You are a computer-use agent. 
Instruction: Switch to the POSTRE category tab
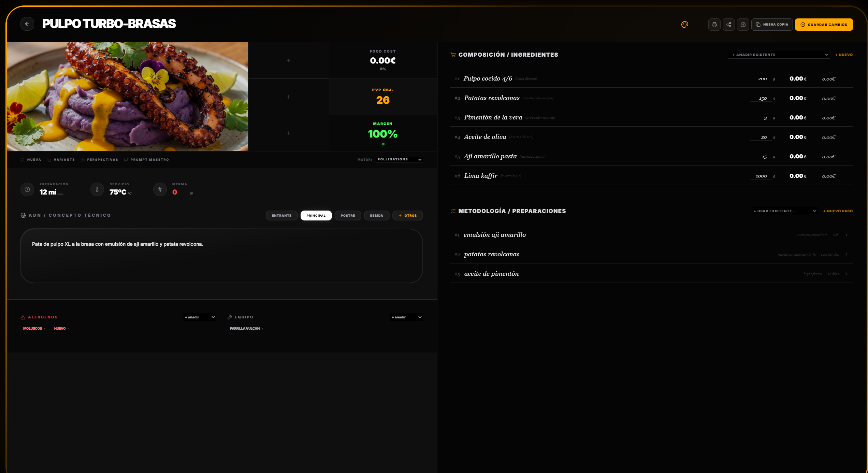(348, 215)
